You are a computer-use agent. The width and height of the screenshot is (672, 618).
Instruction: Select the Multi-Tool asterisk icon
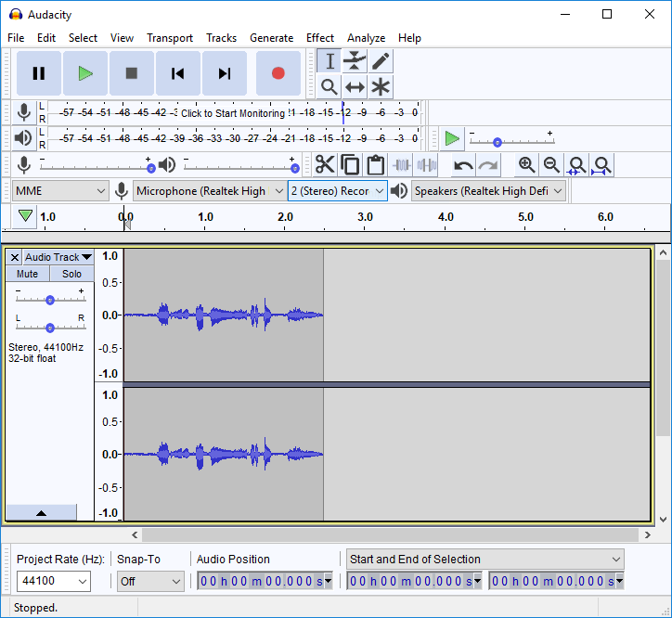tap(381, 87)
